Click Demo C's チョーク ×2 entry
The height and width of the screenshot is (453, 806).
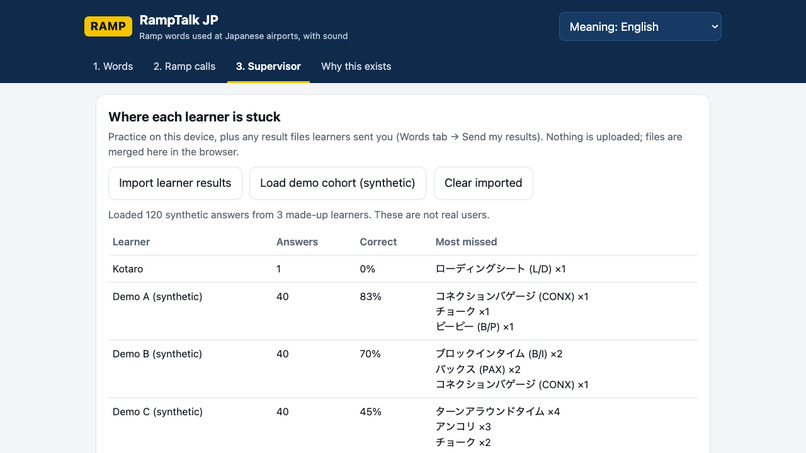coord(463,442)
